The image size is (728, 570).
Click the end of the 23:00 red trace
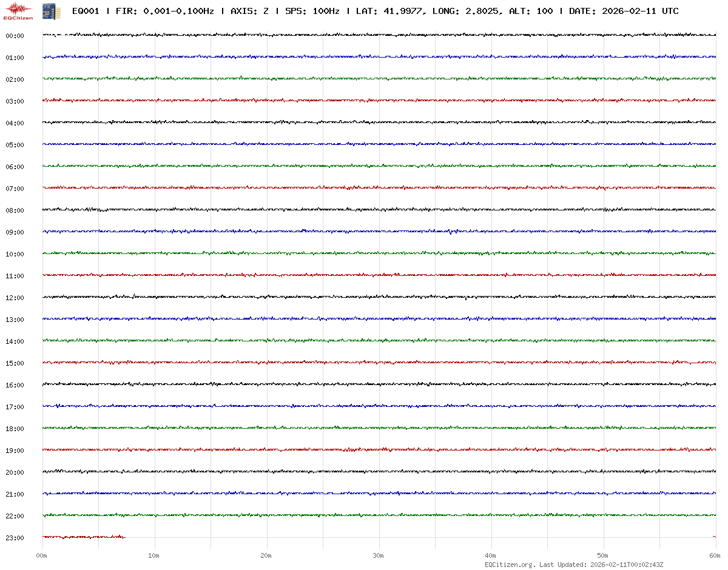124,537
